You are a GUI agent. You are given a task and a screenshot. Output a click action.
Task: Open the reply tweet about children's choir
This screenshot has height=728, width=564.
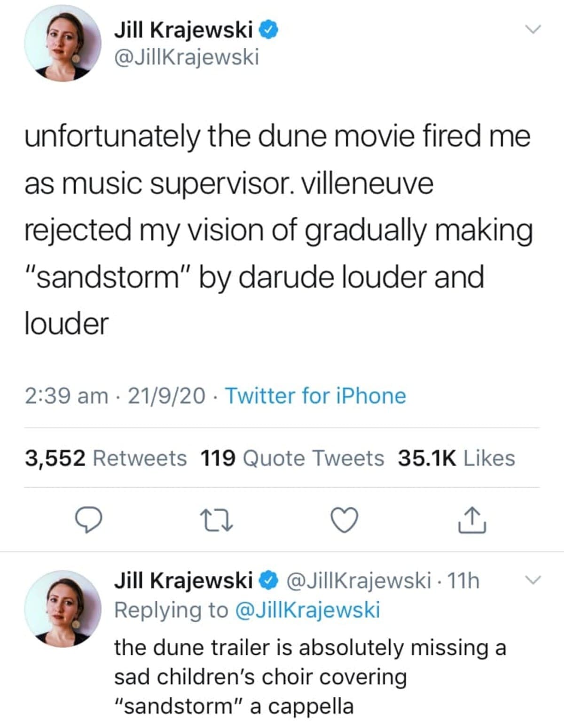point(310,676)
